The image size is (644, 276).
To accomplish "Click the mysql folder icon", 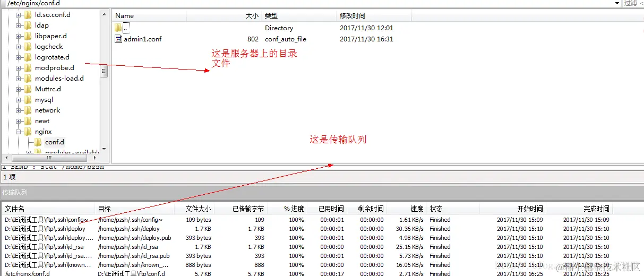I will click(x=28, y=100).
